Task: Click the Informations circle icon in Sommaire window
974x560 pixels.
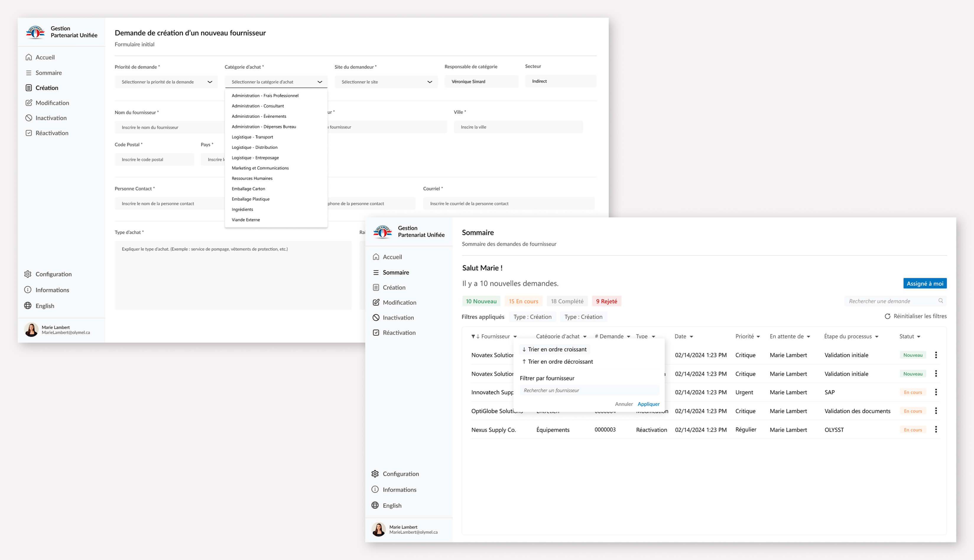Action: (375, 489)
